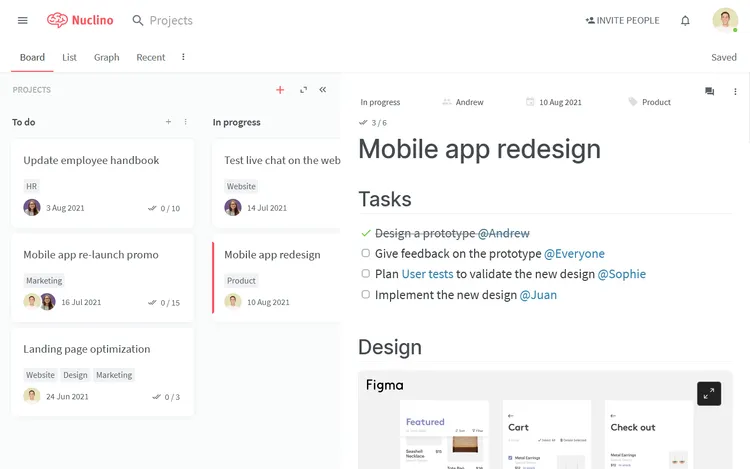
Task: Click the Cart screen in Figma embed
Action: pyautogui.click(x=547, y=434)
